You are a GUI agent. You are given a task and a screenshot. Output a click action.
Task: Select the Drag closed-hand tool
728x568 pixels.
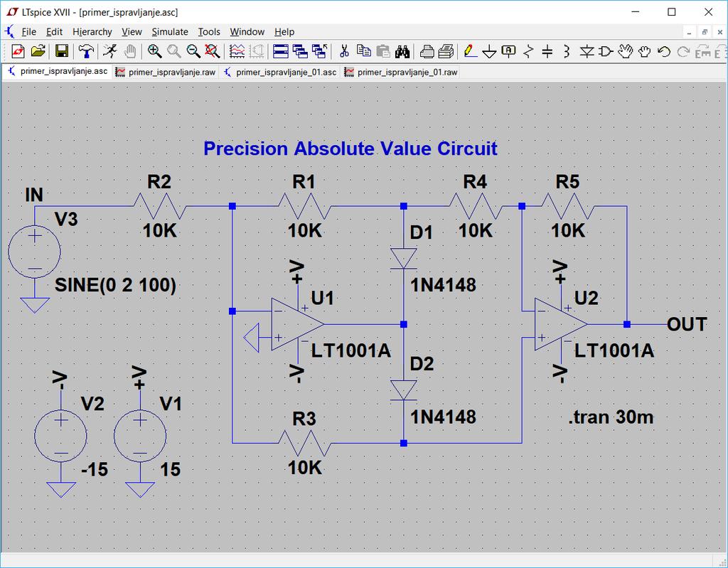coord(644,51)
